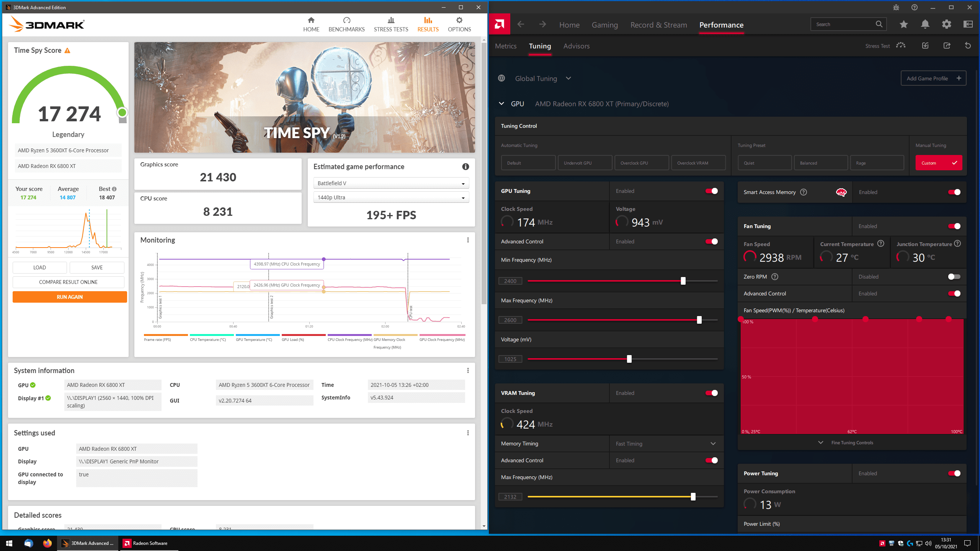The height and width of the screenshot is (551, 980).
Task: Switch to the Metrics tab
Action: (x=505, y=46)
